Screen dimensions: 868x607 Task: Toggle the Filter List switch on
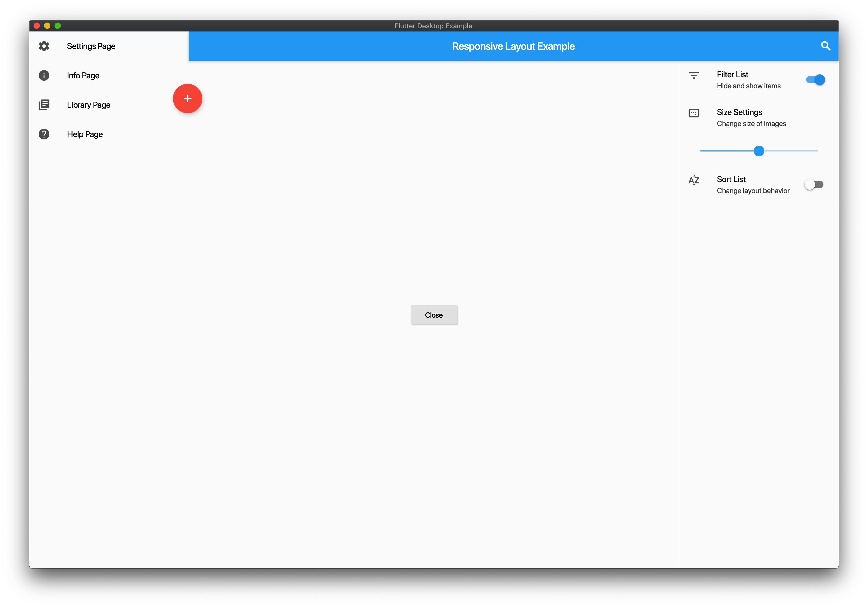click(x=815, y=79)
